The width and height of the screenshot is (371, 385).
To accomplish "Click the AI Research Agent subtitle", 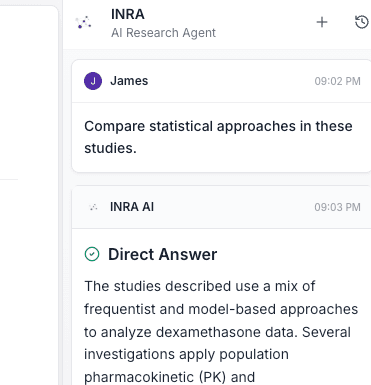I will pyautogui.click(x=163, y=33).
